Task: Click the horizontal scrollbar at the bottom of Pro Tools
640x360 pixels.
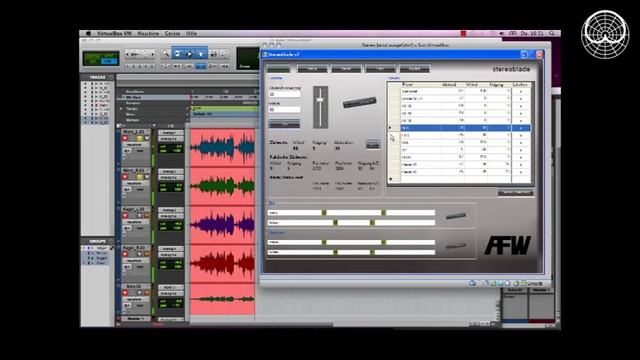Action: click(261, 324)
